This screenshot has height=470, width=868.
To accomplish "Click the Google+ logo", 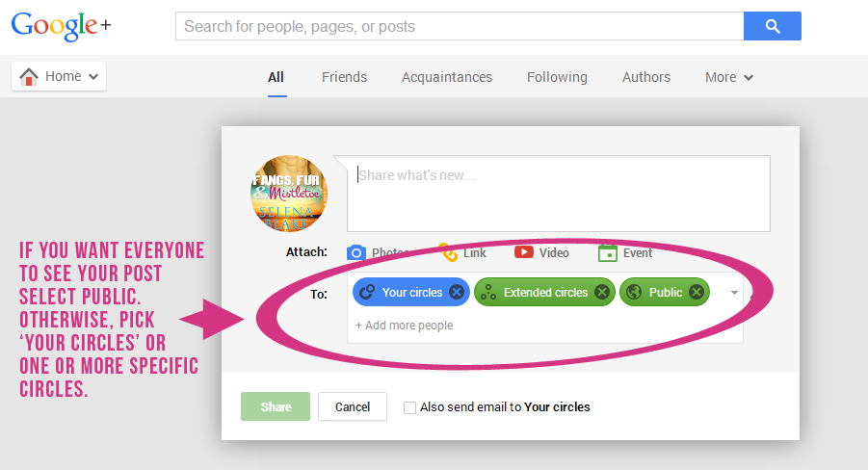I will pyautogui.click(x=61, y=26).
